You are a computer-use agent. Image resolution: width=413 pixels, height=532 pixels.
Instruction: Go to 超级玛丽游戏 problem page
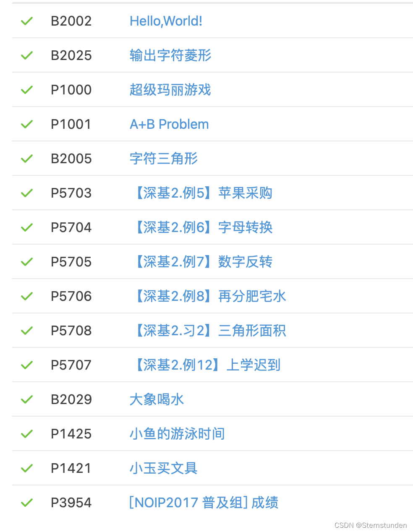[x=170, y=90]
